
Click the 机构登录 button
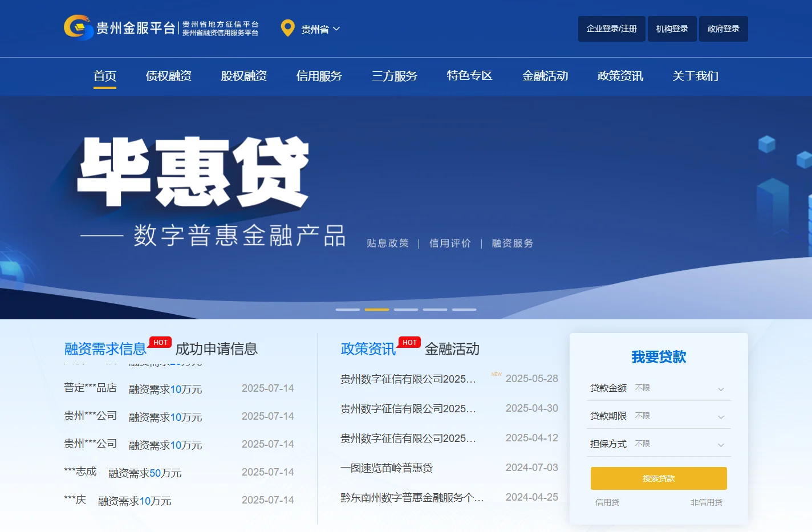(x=672, y=29)
